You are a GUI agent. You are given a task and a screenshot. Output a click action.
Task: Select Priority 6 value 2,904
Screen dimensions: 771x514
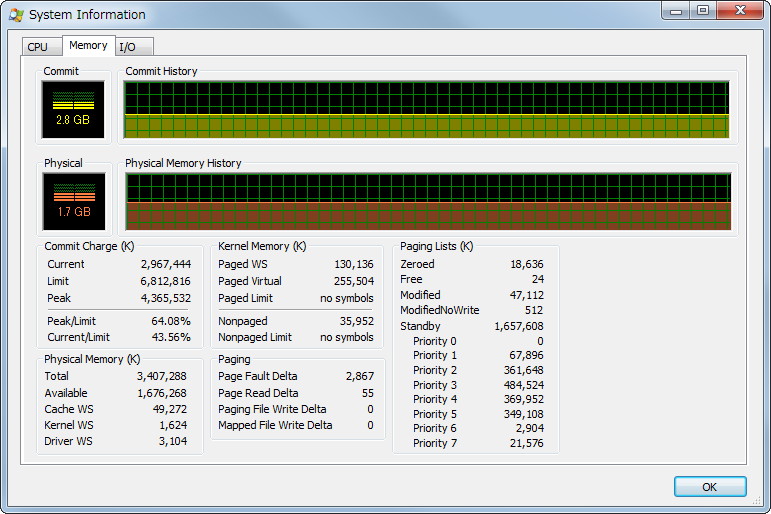tap(530, 428)
